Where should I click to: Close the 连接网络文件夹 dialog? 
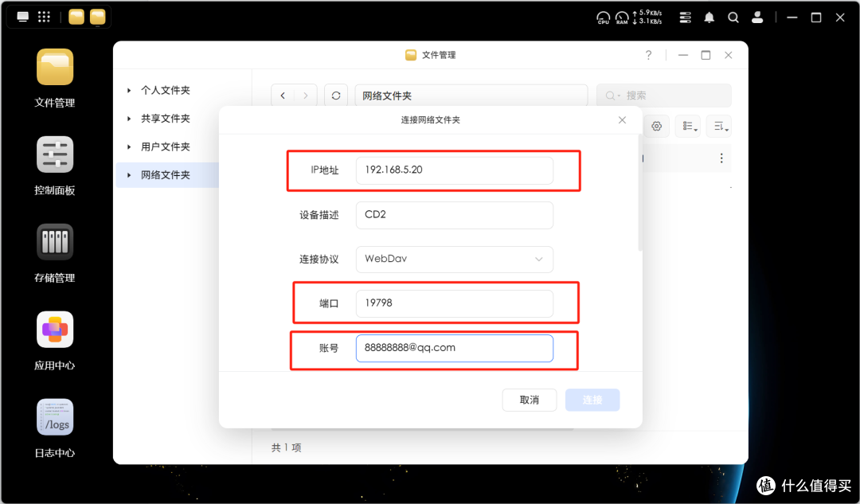[x=622, y=120]
